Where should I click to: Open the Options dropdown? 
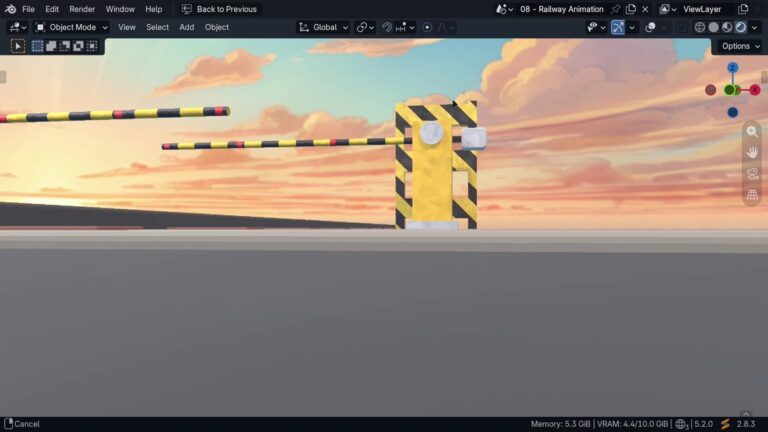pyautogui.click(x=740, y=46)
